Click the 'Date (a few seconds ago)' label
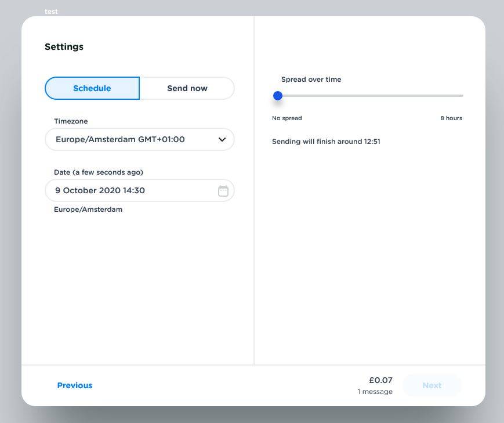This screenshot has height=423, width=504. pyautogui.click(x=99, y=172)
